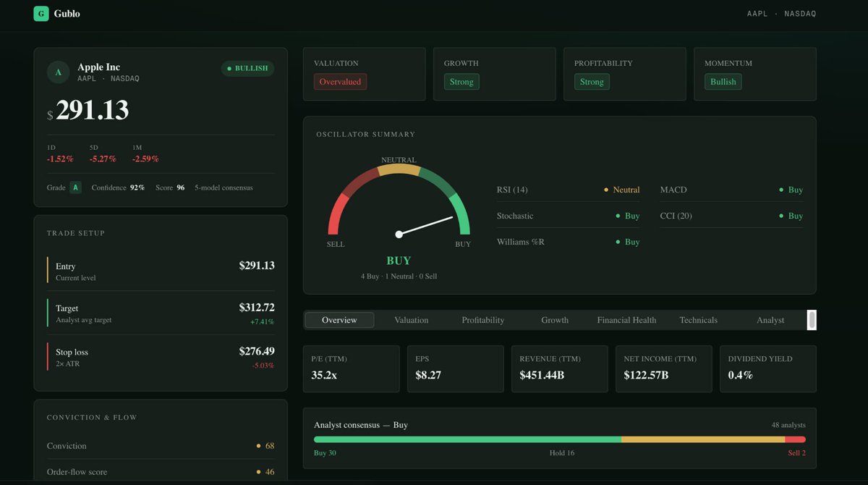Click the +7.41% target upside value
Screen dimensions: 868x485
pyautogui.click(x=263, y=321)
